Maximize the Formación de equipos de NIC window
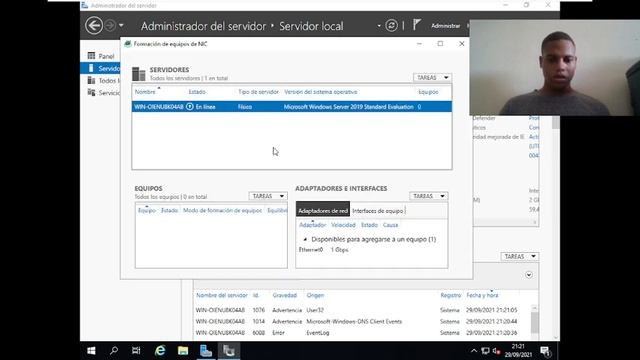 point(440,44)
